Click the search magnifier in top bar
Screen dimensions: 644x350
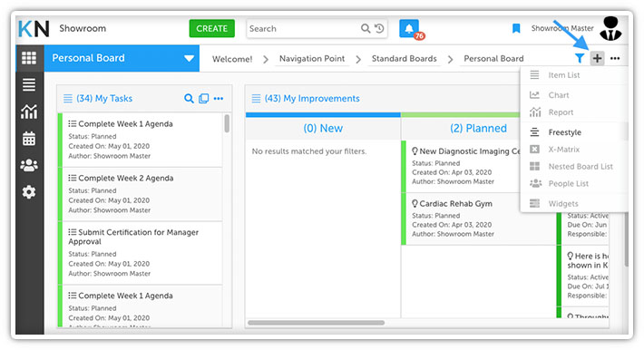click(x=366, y=28)
